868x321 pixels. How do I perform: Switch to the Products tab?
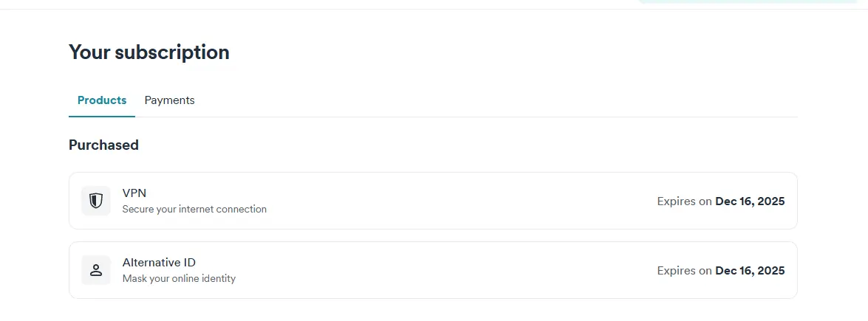tap(102, 100)
